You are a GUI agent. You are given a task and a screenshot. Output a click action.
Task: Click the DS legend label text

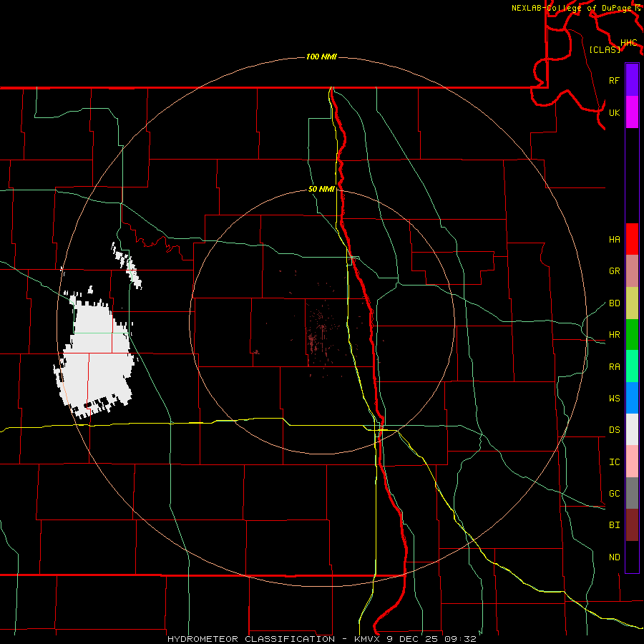point(615,429)
